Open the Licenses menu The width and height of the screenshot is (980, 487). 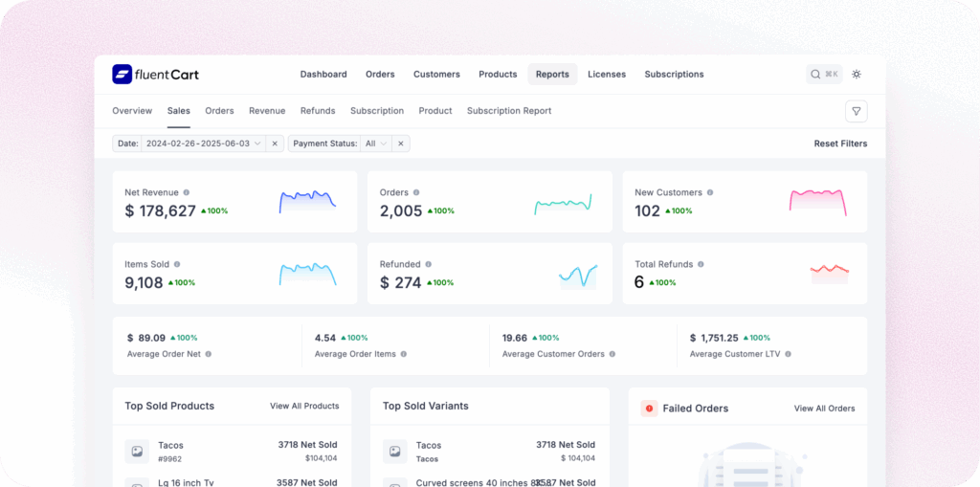click(x=606, y=75)
